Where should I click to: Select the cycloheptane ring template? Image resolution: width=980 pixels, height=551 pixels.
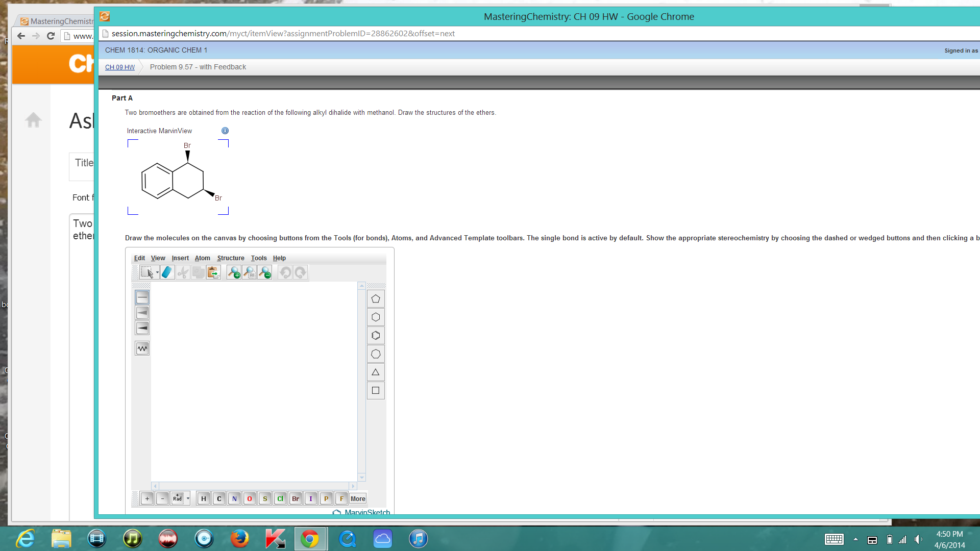[376, 354]
